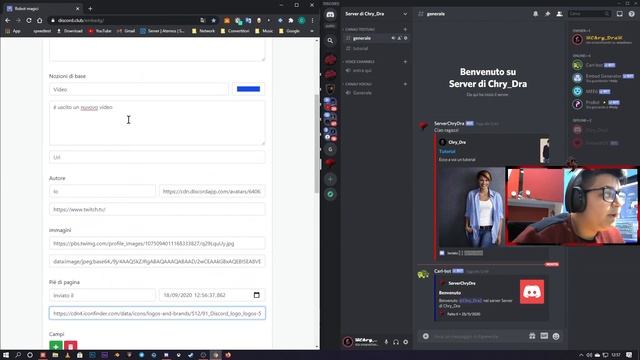Open pinned messages pin icon

point(547,14)
